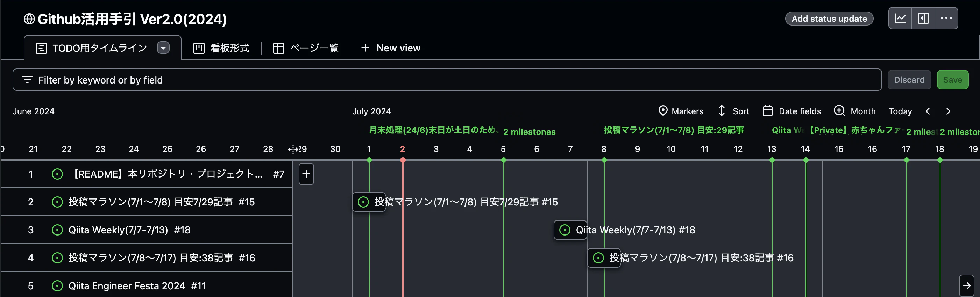Click the location pin icon beside Markers
Image resolution: width=980 pixels, height=297 pixels.
663,111
